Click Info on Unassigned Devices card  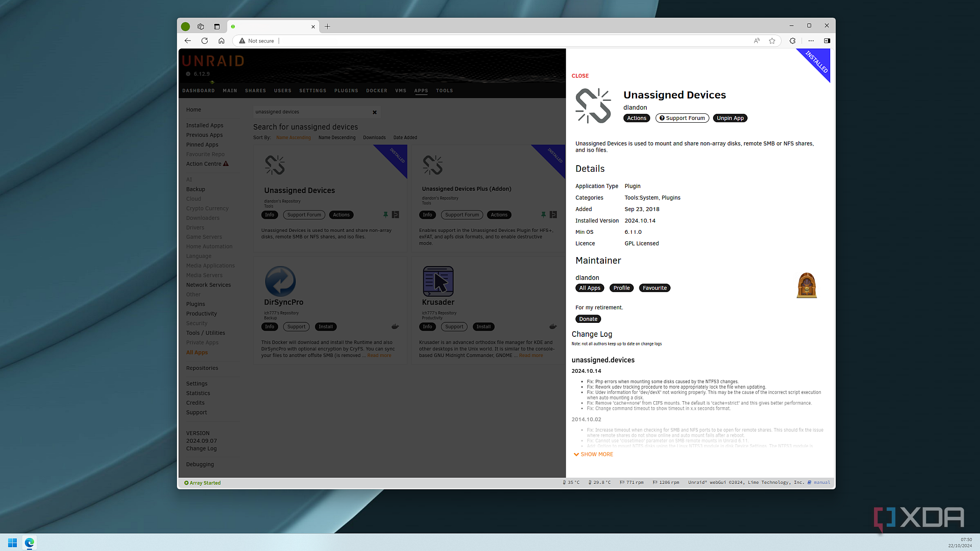(270, 215)
